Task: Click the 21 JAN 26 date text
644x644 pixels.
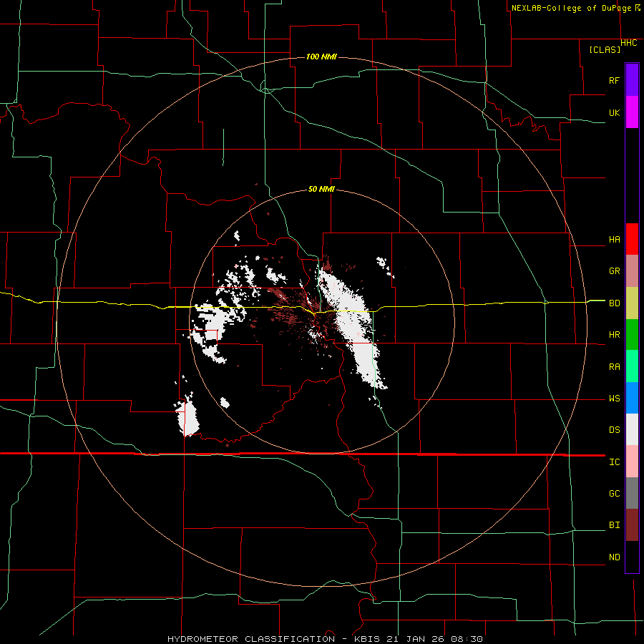Action: point(416,639)
